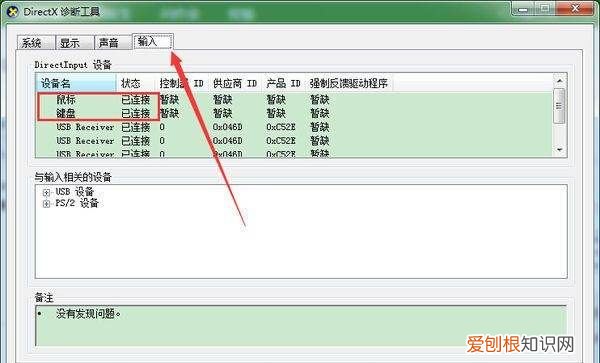Viewport: 600px width, 363px height.
Task: Click the 供应商 ID column header
Action: click(x=235, y=83)
